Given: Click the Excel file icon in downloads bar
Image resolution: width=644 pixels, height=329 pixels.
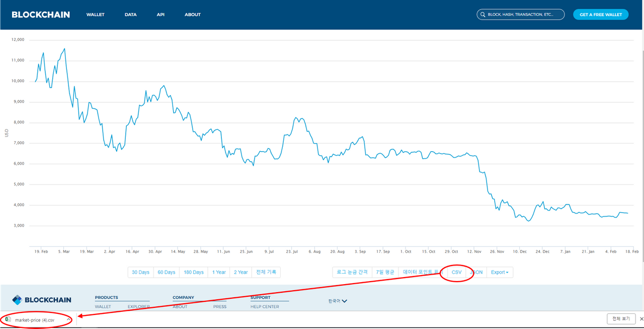Looking at the screenshot, I should point(8,319).
